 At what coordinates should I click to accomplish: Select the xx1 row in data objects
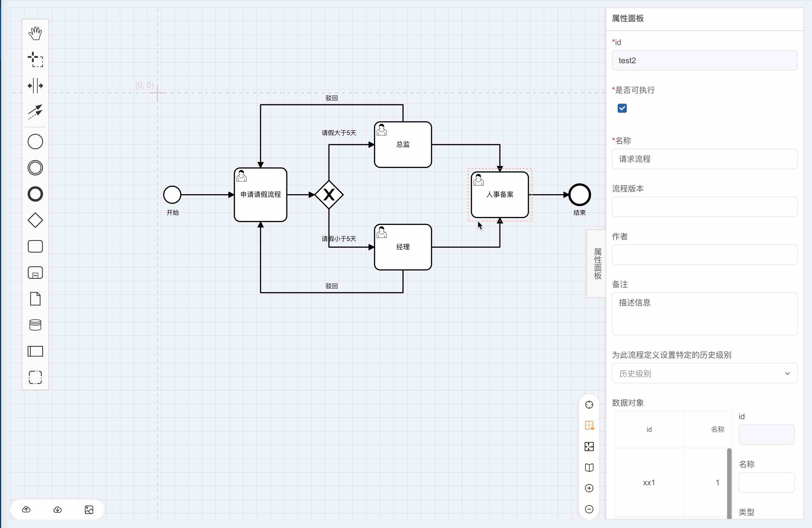[648, 483]
